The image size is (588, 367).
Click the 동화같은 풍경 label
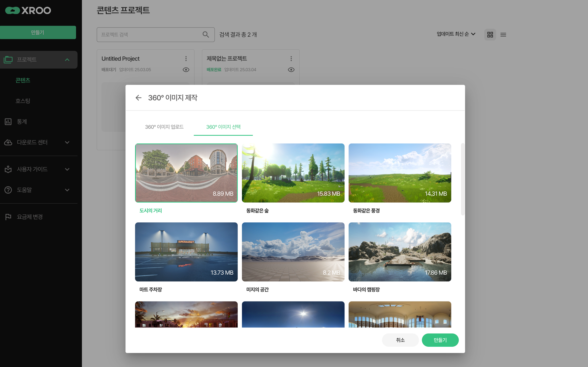(366, 211)
